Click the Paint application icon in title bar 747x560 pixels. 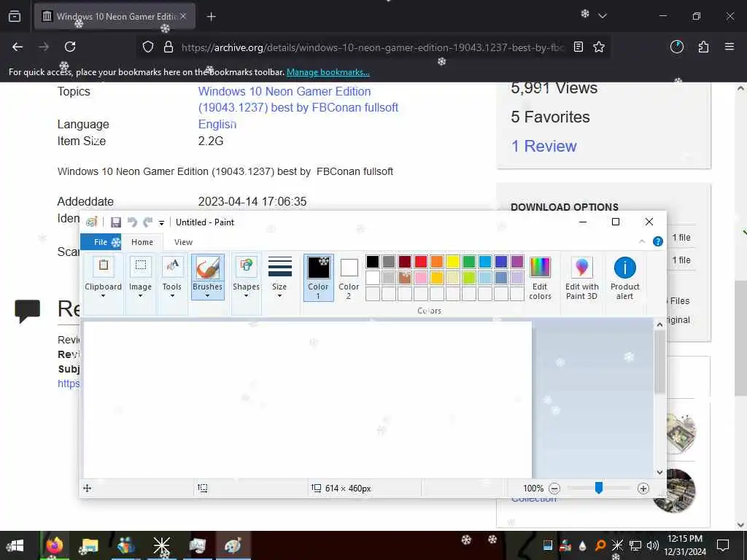tap(91, 222)
